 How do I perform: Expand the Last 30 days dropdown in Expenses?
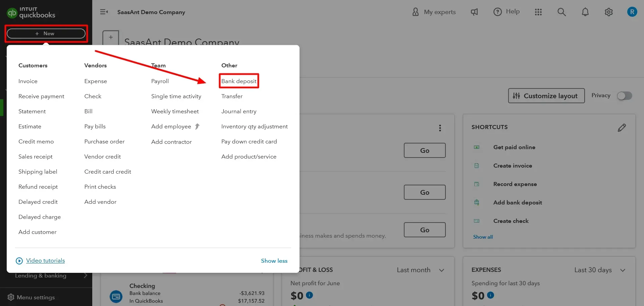tap(623, 270)
